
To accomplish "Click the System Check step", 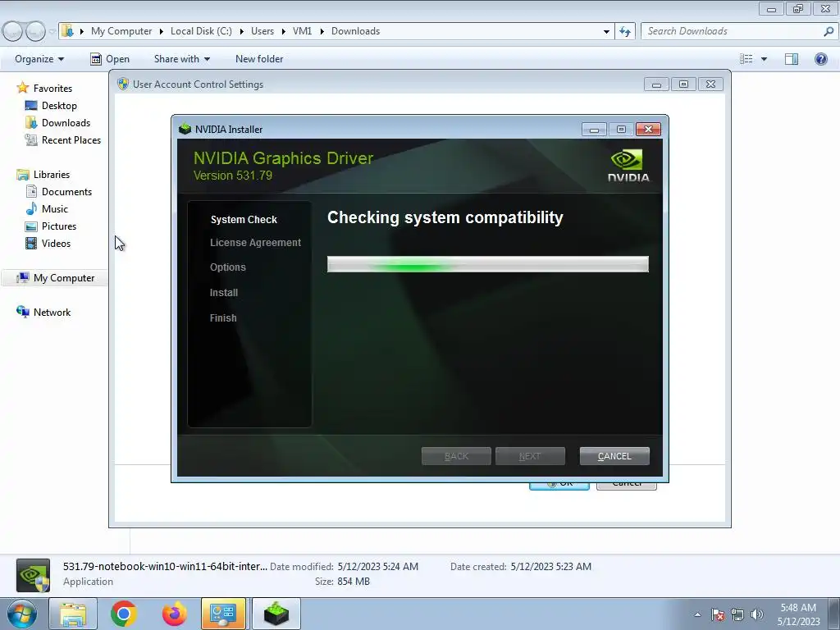I will click(x=244, y=220).
